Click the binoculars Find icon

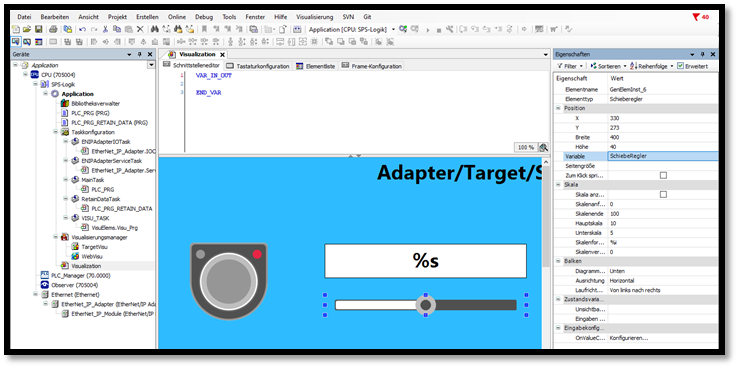[156, 29]
